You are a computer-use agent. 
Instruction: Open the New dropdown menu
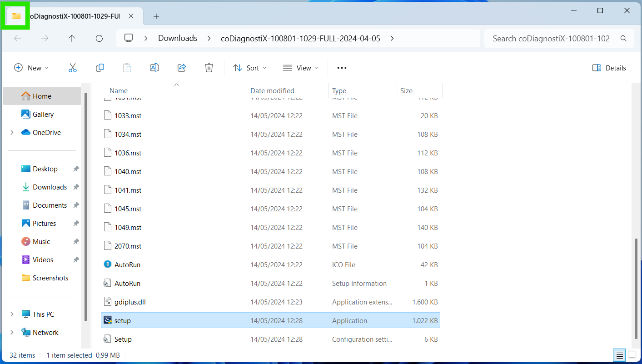[x=31, y=68]
